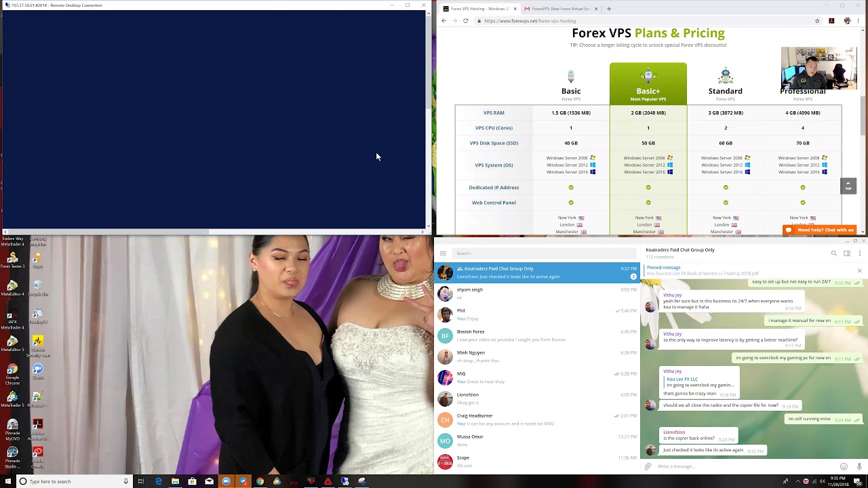Launch MetaTrader 5 desktop shortcut

(12, 399)
